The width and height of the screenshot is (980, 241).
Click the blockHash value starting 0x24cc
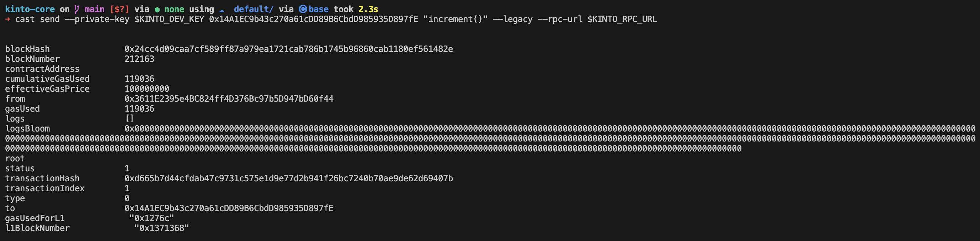(288, 49)
